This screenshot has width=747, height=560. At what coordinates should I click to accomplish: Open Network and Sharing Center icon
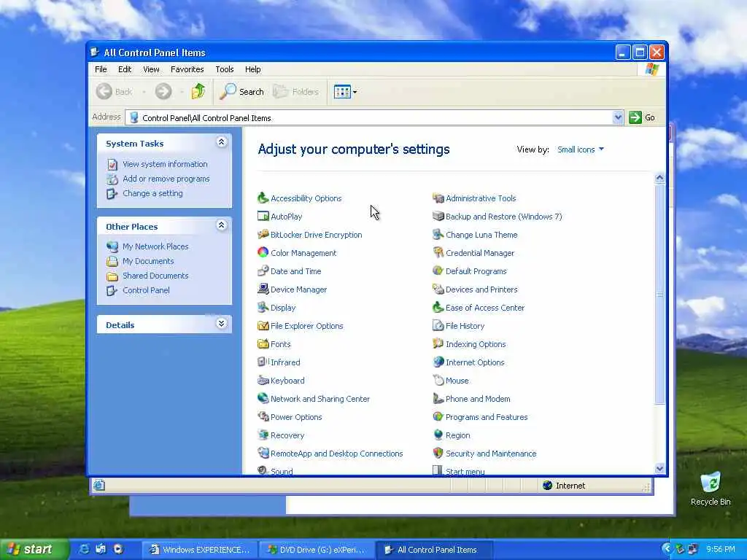[263, 399]
